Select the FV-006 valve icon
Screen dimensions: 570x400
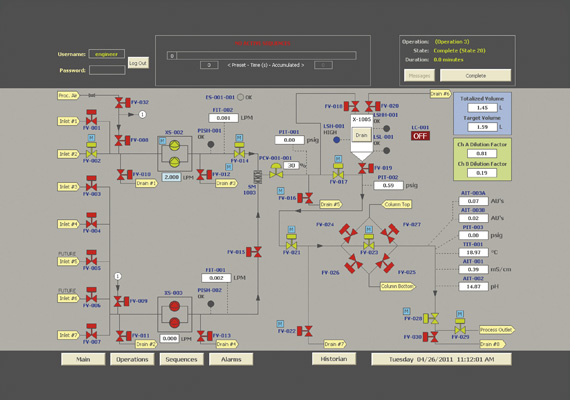click(92, 295)
